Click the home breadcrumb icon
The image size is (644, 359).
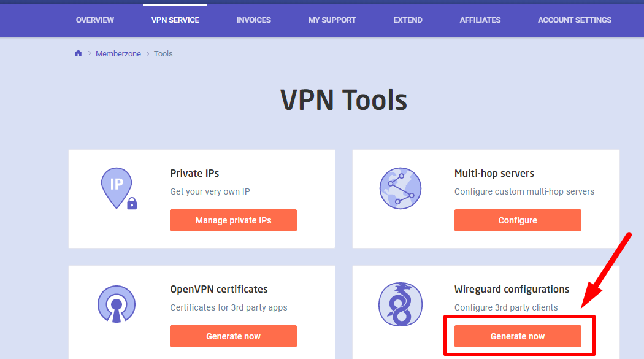(x=78, y=53)
